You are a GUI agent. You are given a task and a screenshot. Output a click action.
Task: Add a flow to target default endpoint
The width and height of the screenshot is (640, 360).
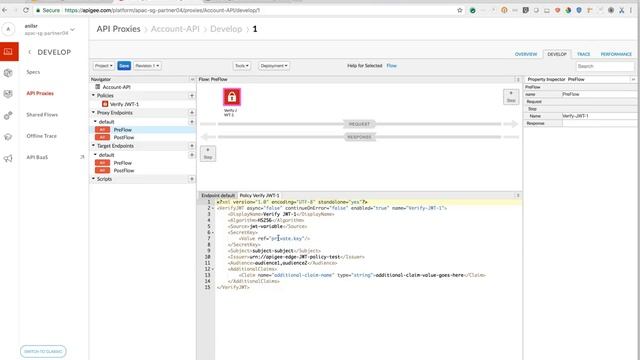tap(191, 155)
